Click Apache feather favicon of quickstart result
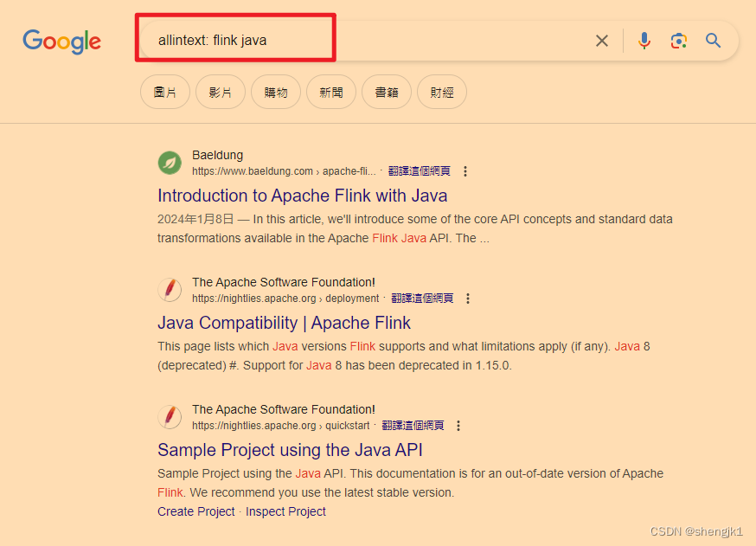This screenshot has height=546, width=756. 170,417
